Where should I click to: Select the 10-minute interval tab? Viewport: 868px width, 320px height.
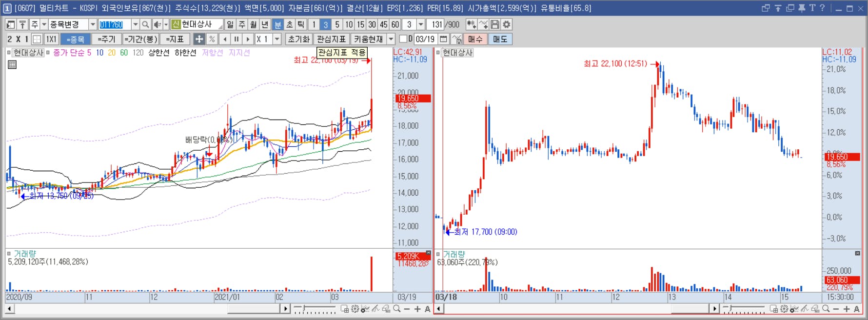click(x=349, y=24)
